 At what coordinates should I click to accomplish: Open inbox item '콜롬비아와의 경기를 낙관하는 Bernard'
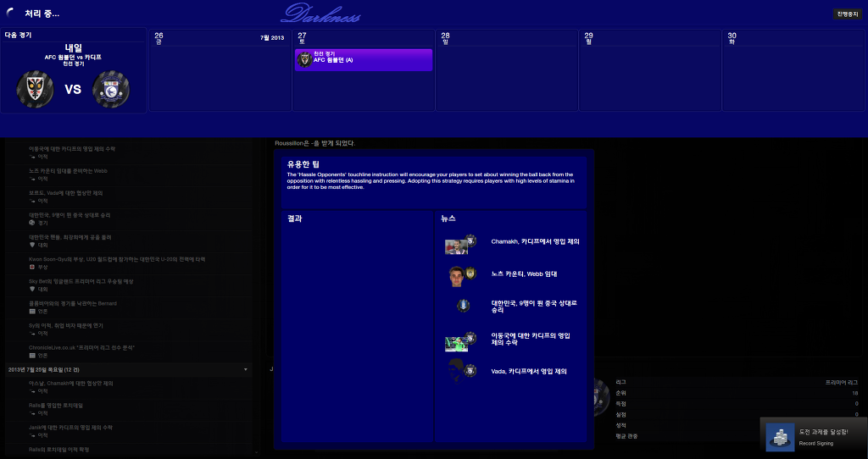129,307
